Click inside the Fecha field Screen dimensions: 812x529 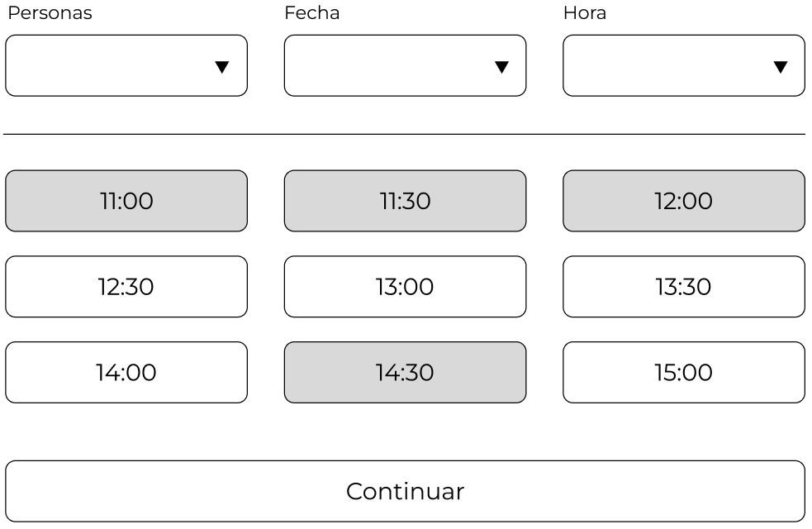point(388,66)
